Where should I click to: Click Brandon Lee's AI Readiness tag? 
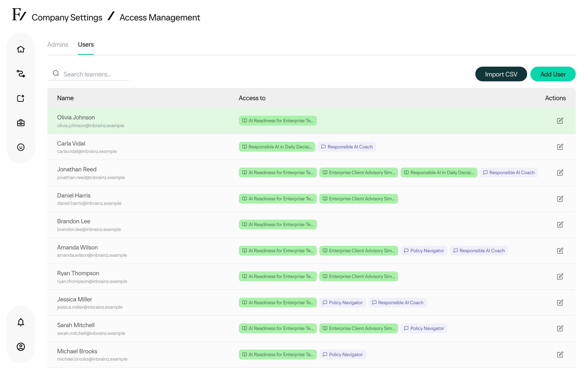(278, 224)
